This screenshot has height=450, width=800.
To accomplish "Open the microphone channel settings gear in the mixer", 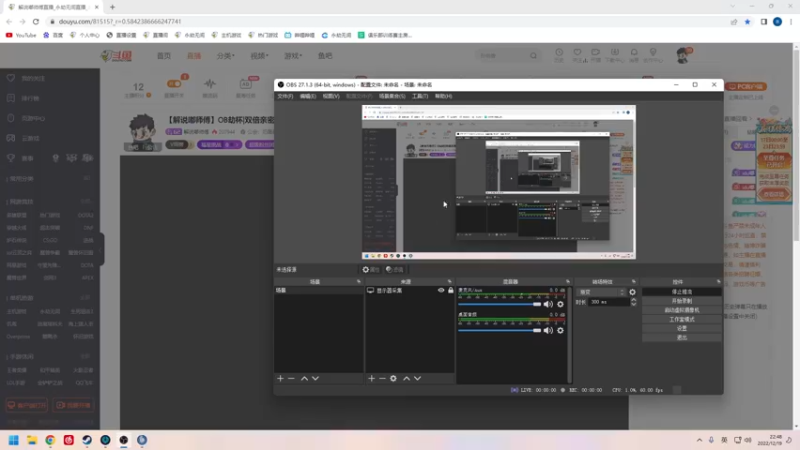I will pos(560,304).
